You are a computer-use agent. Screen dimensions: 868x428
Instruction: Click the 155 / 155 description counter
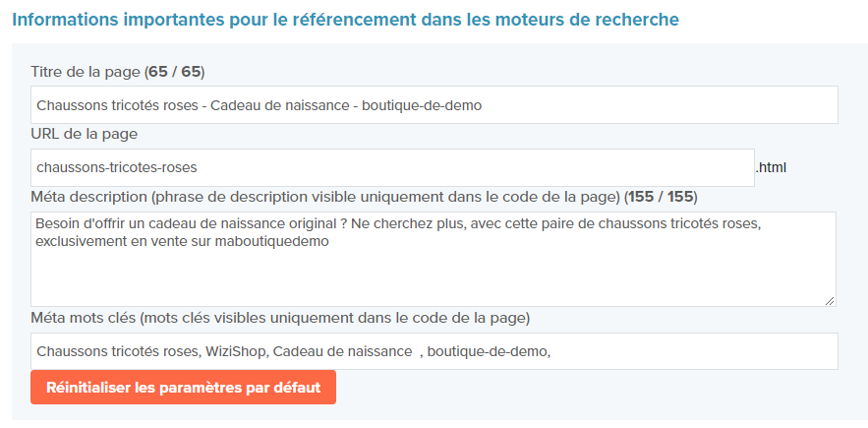click(x=661, y=197)
